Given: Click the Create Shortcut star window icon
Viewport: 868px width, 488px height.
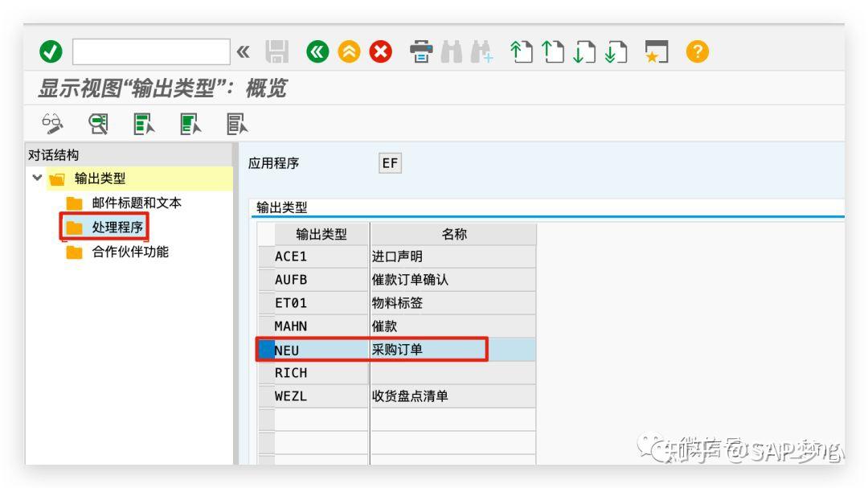Looking at the screenshot, I should coord(657,52).
